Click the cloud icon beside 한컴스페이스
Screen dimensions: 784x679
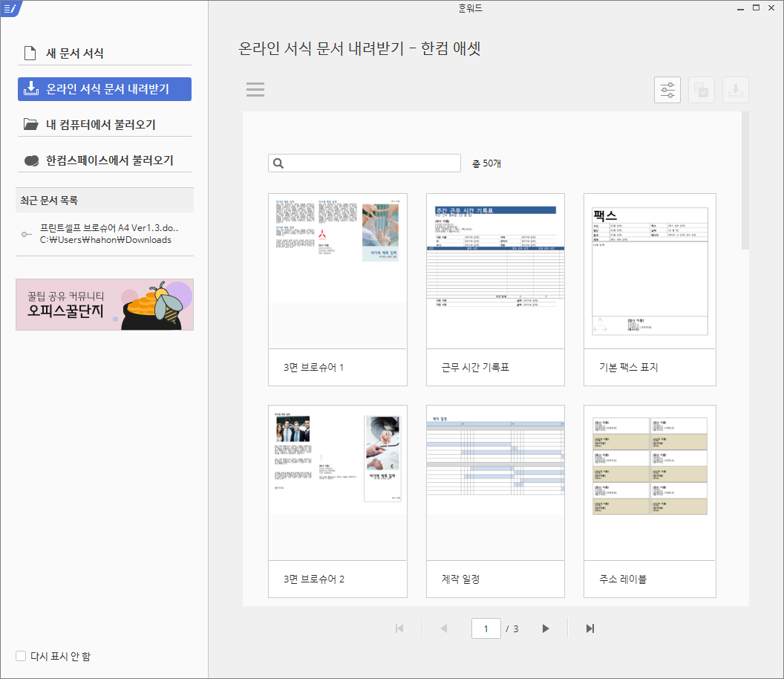tap(31, 160)
